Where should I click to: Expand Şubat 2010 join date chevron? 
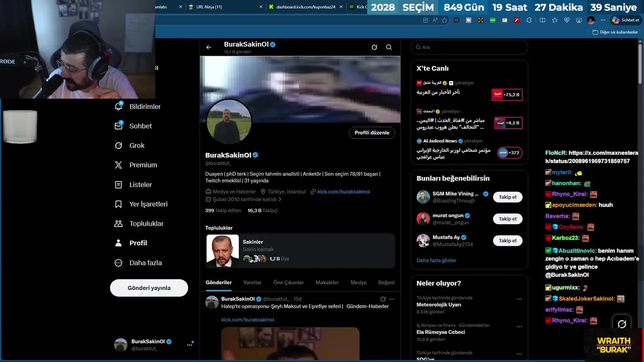coord(280,200)
